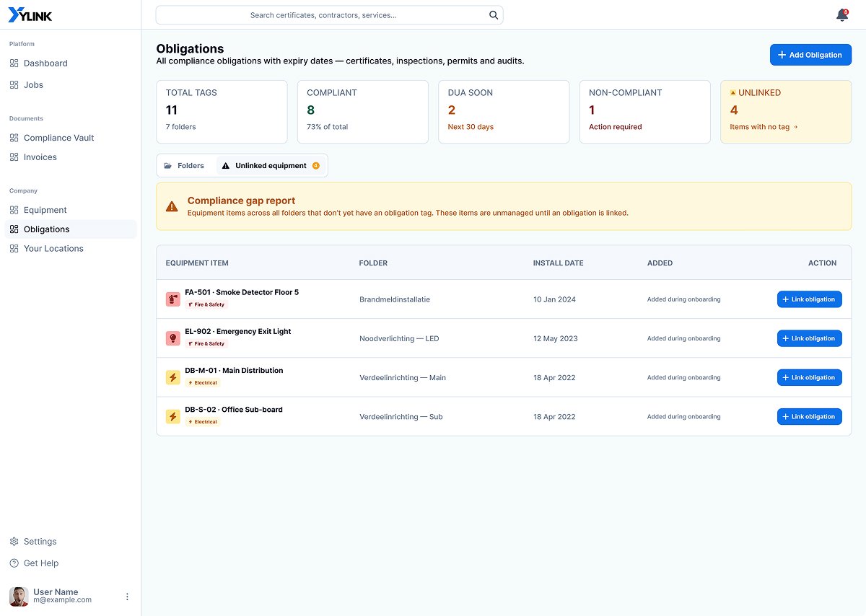Click the '12 May 2023' install date
Screen dimensions: 866x616
(556, 338)
